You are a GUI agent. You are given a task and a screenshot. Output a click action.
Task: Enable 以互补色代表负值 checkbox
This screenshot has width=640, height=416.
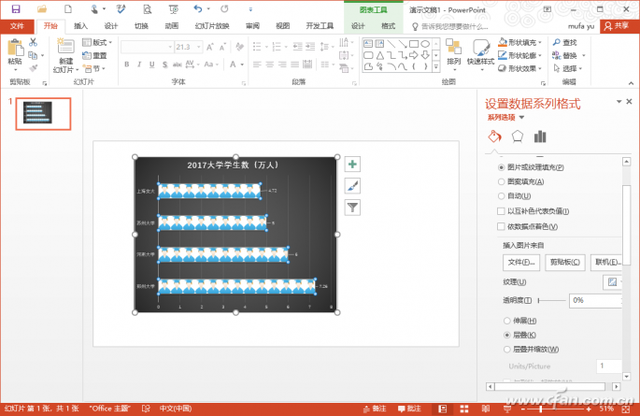[x=501, y=211]
